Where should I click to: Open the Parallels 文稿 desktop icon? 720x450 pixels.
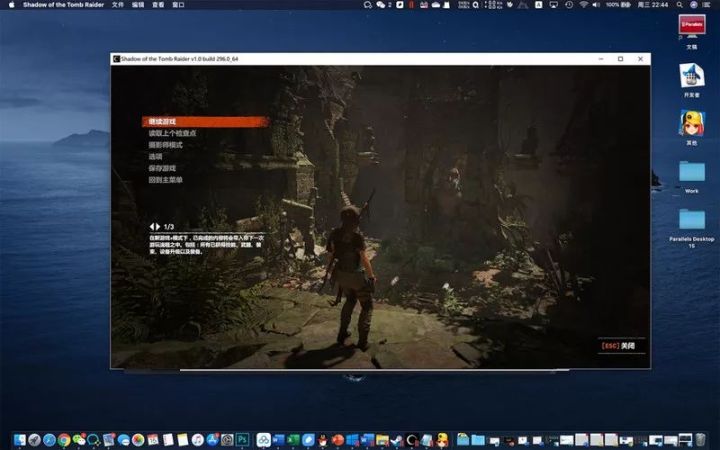(692, 31)
